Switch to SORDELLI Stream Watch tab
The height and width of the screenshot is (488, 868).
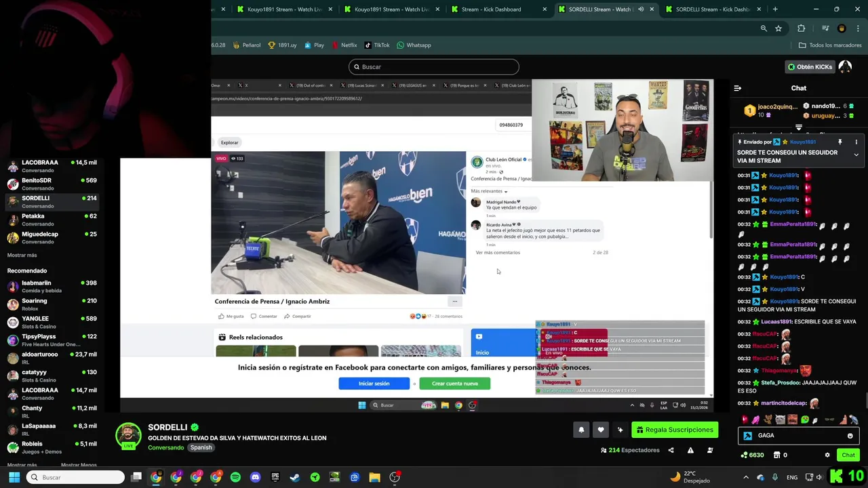tap(606, 9)
